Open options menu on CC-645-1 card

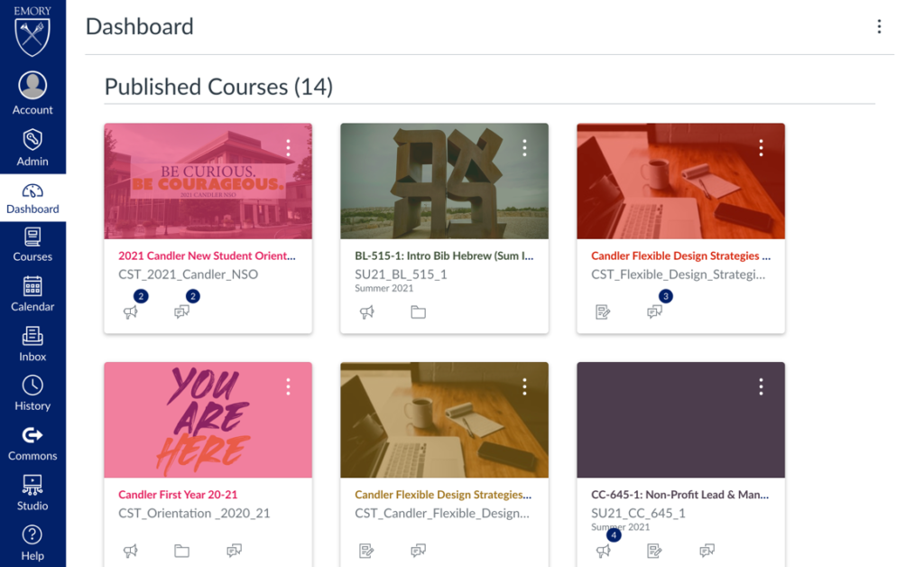click(761, 387)
